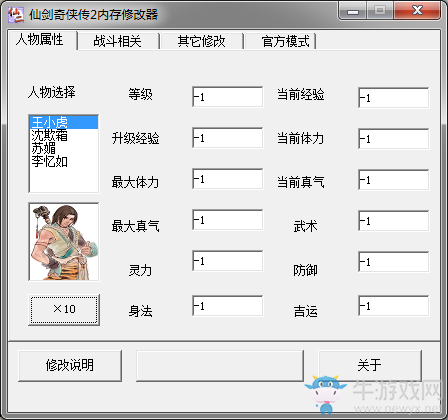The image size is (448, 420).
Task: Select the 官方模式 tab
Action: [x=286, y=41]
